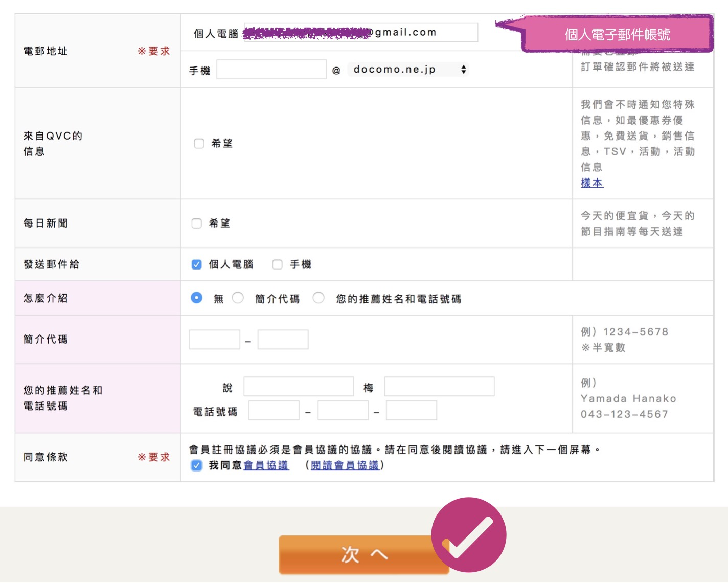The image size is (728, 583).
Task: Click the 說 surname input field
Action: pos(299,387)
